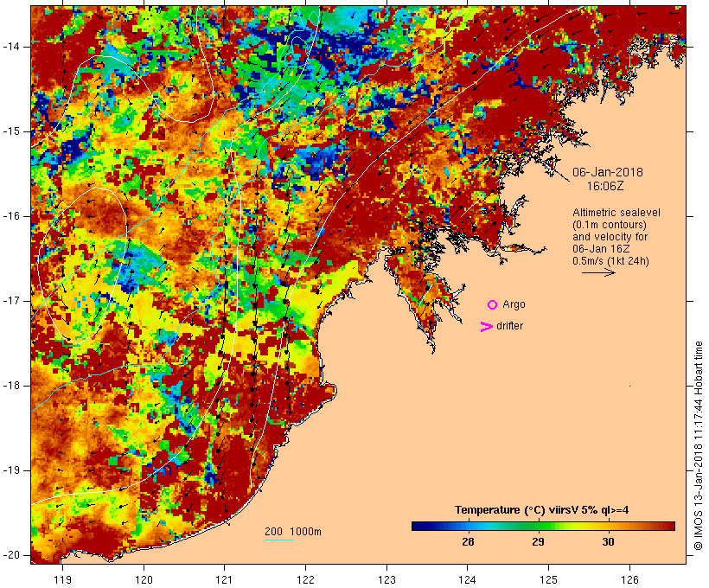Screen dimensions: 709x588
Task: Click longitude label '120'
Action: [144, 580]
